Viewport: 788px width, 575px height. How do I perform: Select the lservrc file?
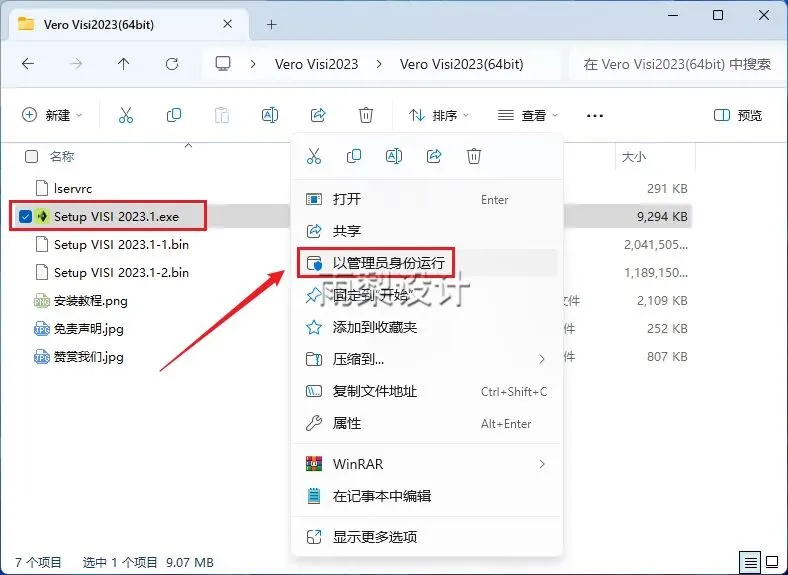(x=73, y=188)
